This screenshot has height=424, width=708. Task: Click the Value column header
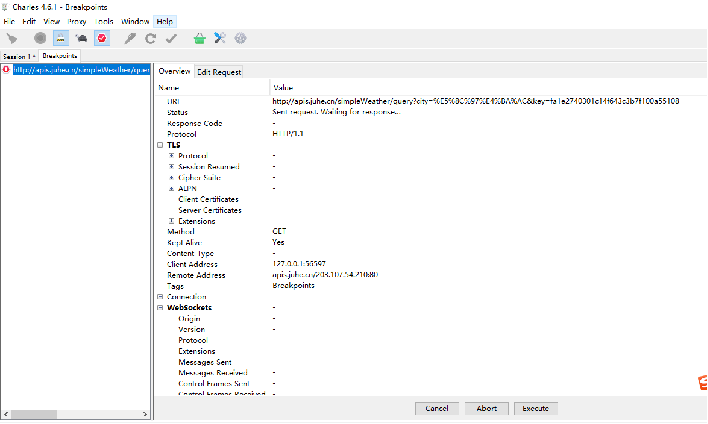pyautogui.click(x=489, y=88)
